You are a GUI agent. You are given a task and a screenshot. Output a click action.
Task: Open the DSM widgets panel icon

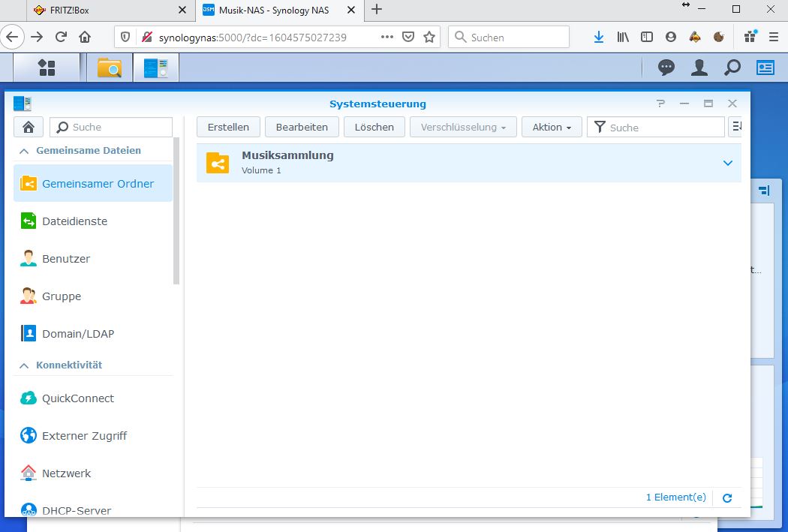click(x=765, y=68)
